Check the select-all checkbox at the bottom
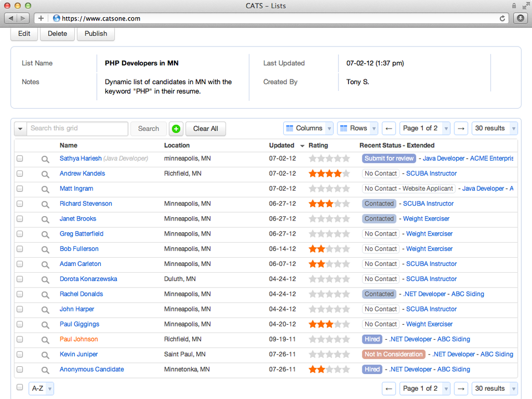 [19, 387]
